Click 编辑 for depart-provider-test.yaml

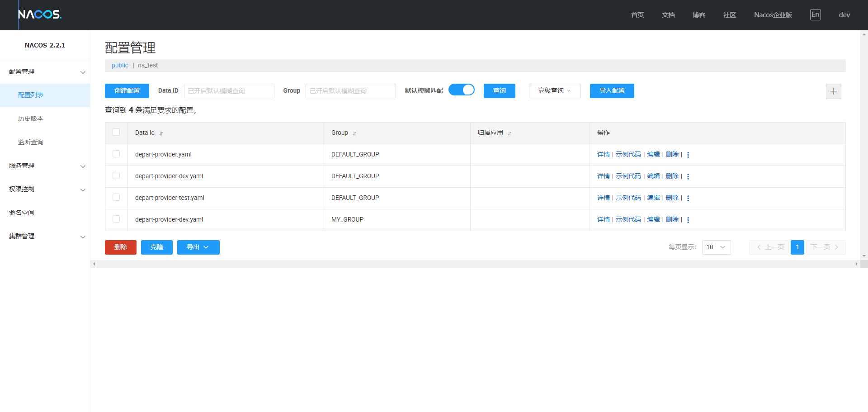654,198
